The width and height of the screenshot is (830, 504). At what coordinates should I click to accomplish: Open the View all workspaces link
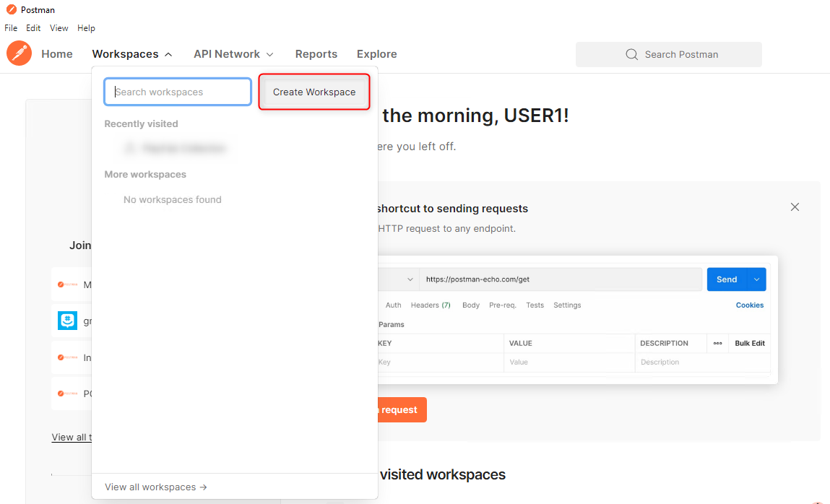click(156, 487)
